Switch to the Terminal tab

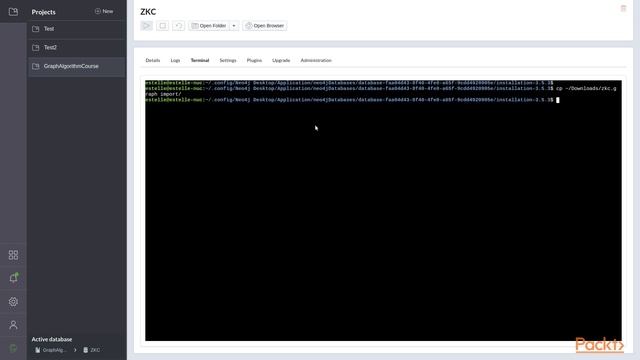pos(200,60)
